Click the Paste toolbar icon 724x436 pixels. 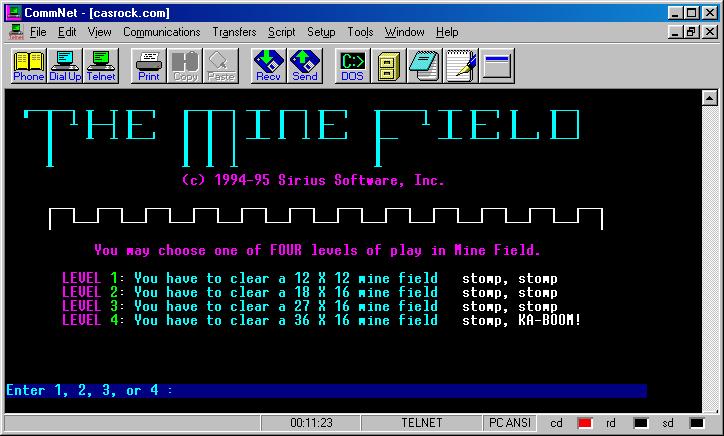click(221, 66)
